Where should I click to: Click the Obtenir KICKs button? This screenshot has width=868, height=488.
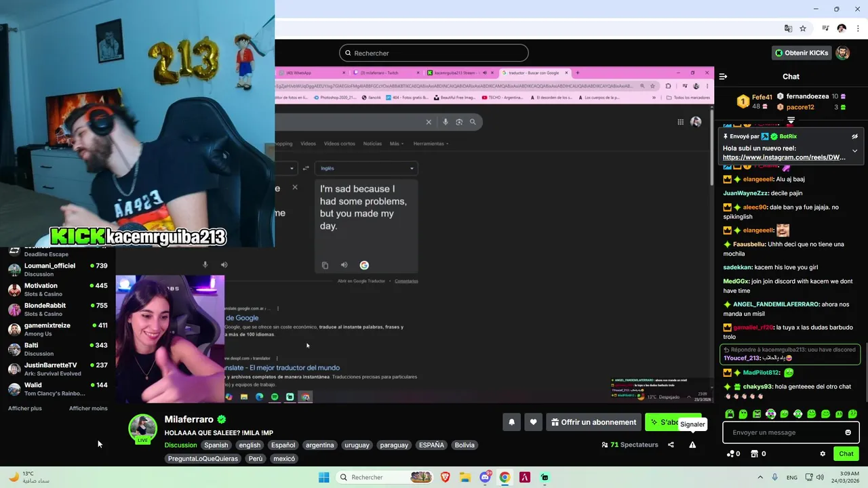[802, 53]
